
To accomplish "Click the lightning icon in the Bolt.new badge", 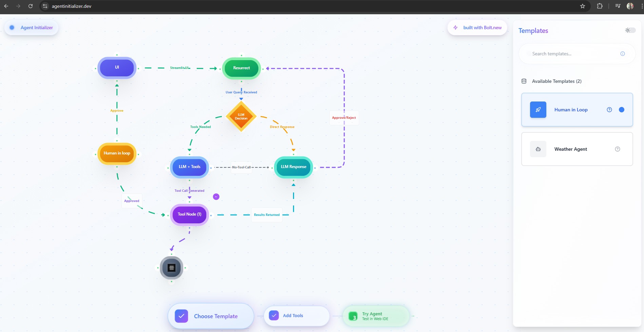I will pos(455,27).
